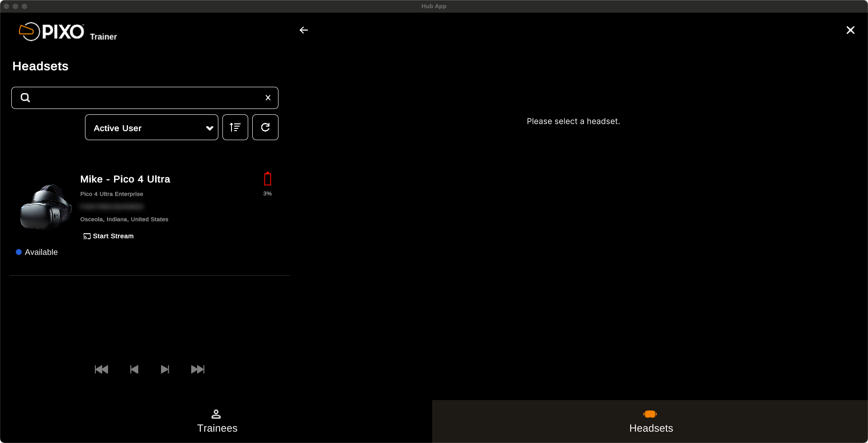The height and width of the screenshot is (443, 868).
Task: Switch to the Headsets tab
Action: point(650,421)
